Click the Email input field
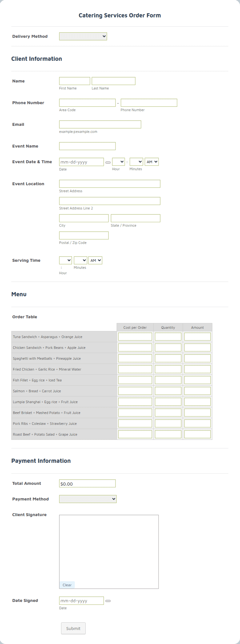 pyautogui.click(x=100, y=124)
